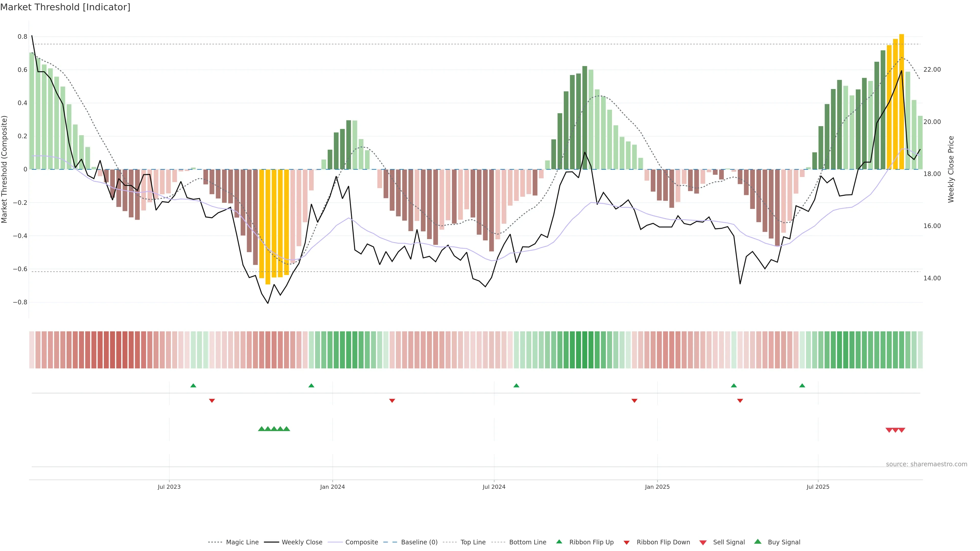Click the first green flip-up marker after Jul 2023
The width and height of the screenshot is (980, 551).
click(193, 386)
